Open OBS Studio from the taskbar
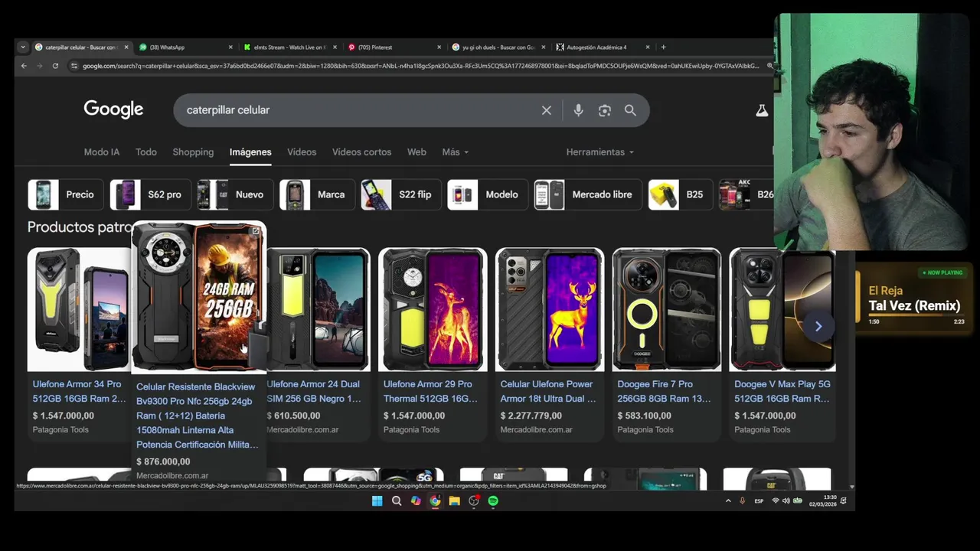Screen dimensions: 980x551 tap(474, 501)
